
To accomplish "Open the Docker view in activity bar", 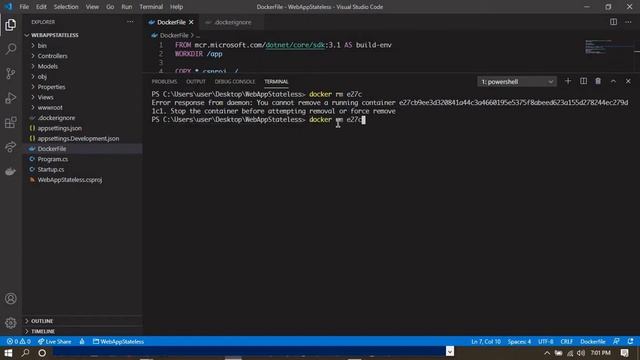I will point(11,171).
